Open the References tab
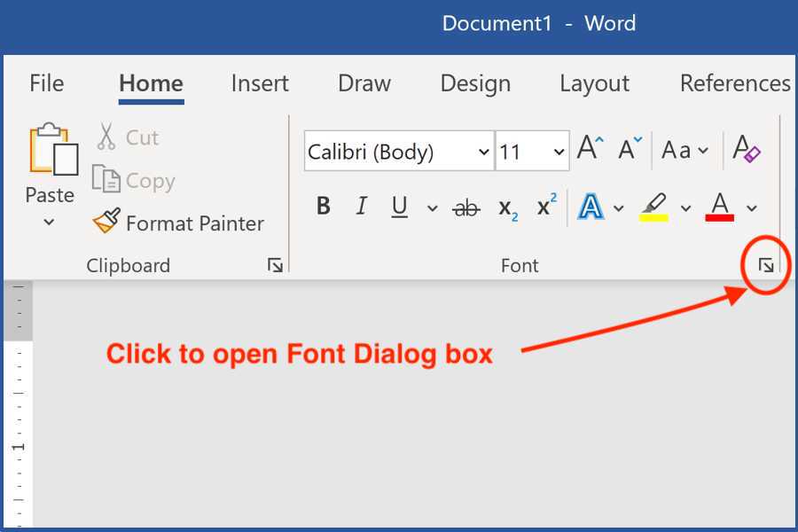Viewport: 798px width, 532px height. pyautogui.click(x=735, y=83)
